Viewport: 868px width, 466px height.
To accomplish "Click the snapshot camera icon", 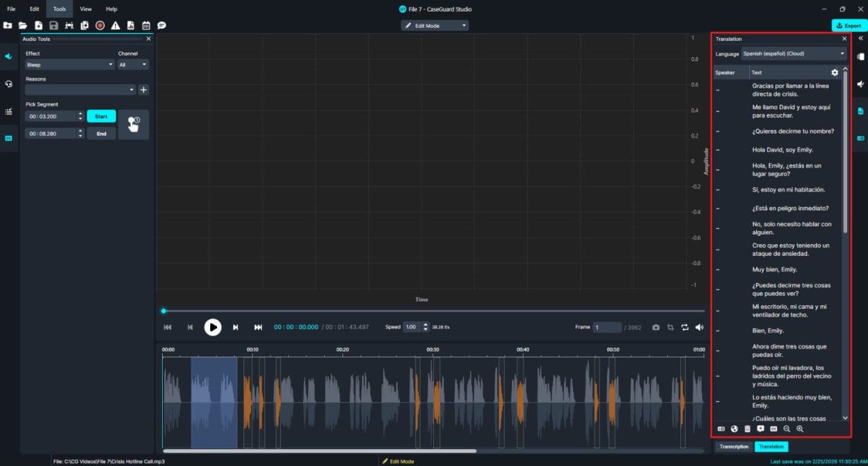I will pyautogui.click(x=656, y=328).
